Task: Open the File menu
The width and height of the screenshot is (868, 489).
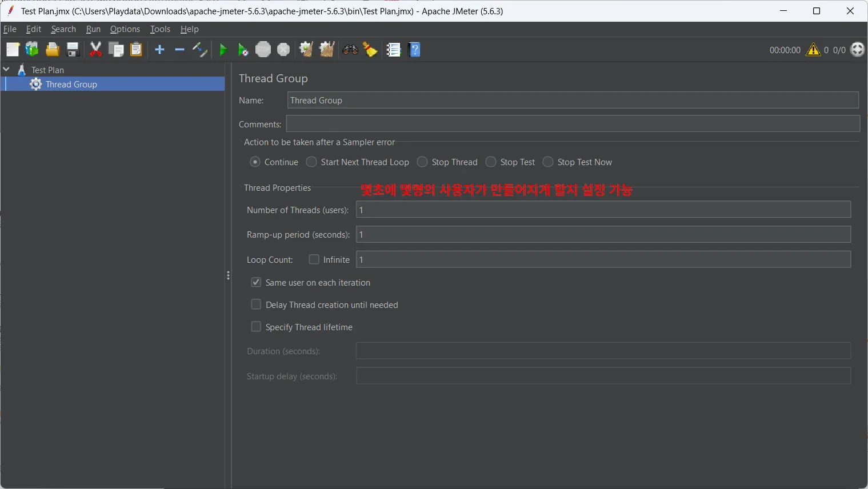Action: pyautogui.click(x=10, y=29)
